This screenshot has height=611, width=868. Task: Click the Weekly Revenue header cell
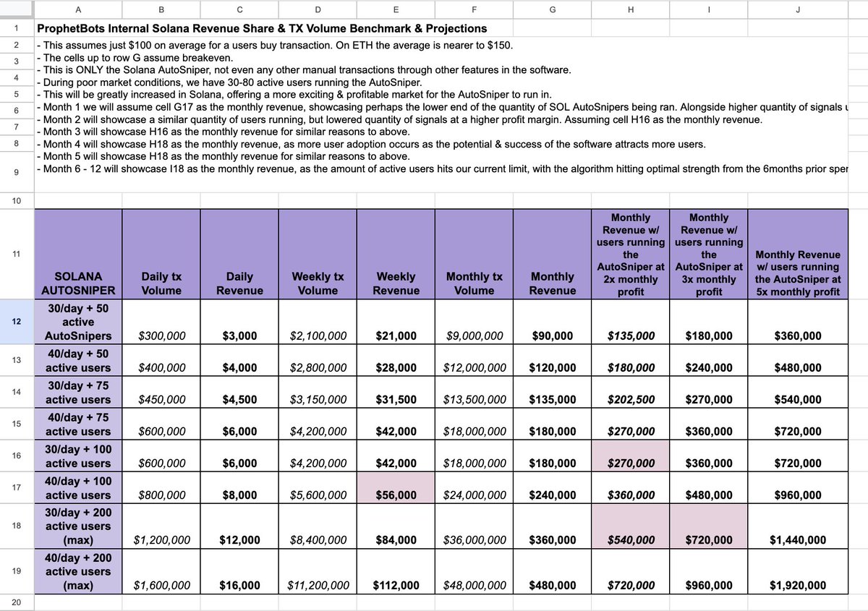tap(396, 253)
